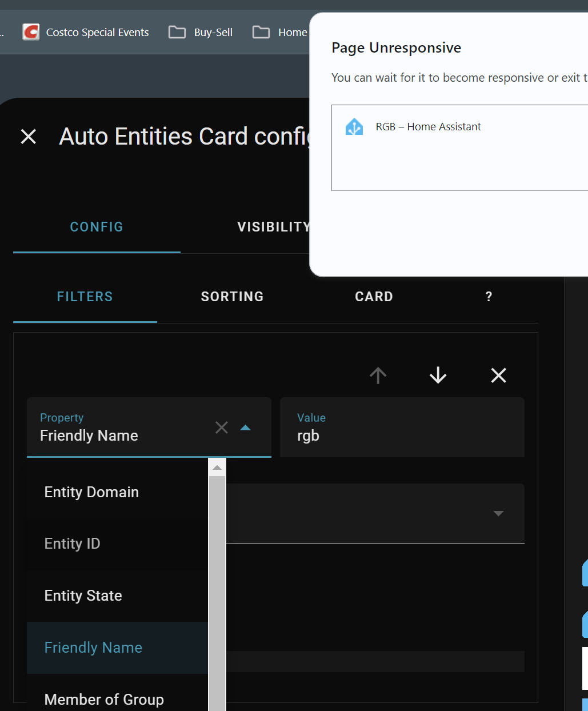Open the ? help tab
This screenshot has width=588, height=711.
[x=489, y=297]
